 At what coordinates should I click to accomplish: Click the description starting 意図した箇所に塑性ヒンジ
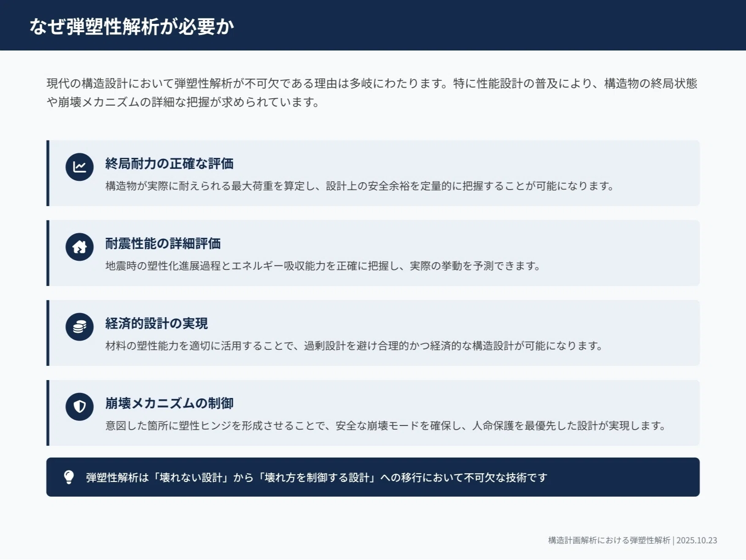coord(386,426)
